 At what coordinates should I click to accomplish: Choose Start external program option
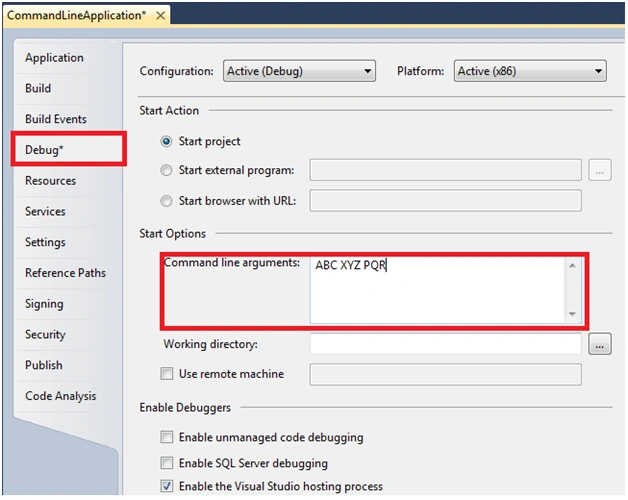pos(166,170)
